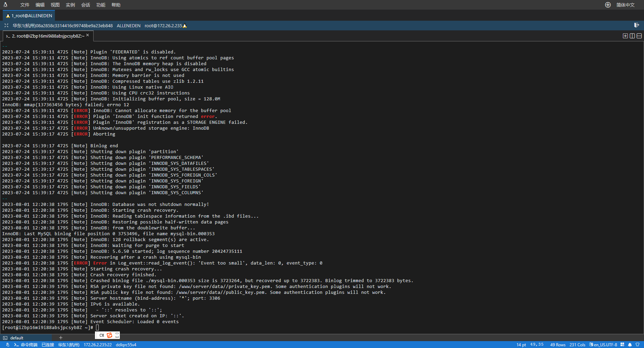Select the 2. root@iZbp16mi9i88absjpcsyb8Z:~ terminal tab
Screen dimensions: 644x348
48,36
